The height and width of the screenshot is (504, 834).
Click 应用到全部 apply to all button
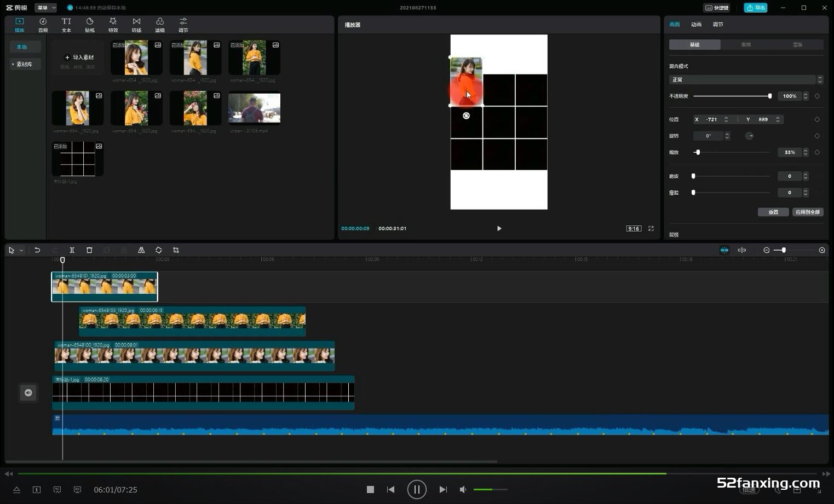pos(808,212)
